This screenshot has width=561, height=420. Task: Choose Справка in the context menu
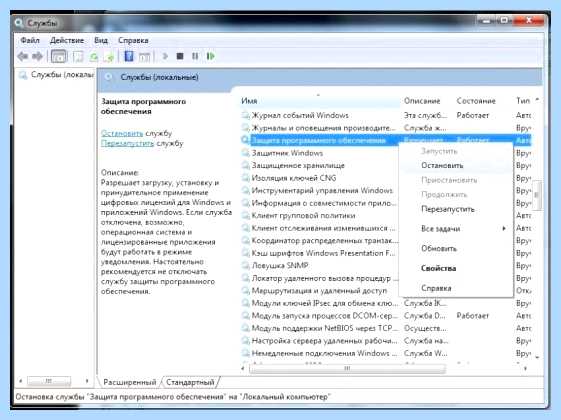(x=455, y=288)
